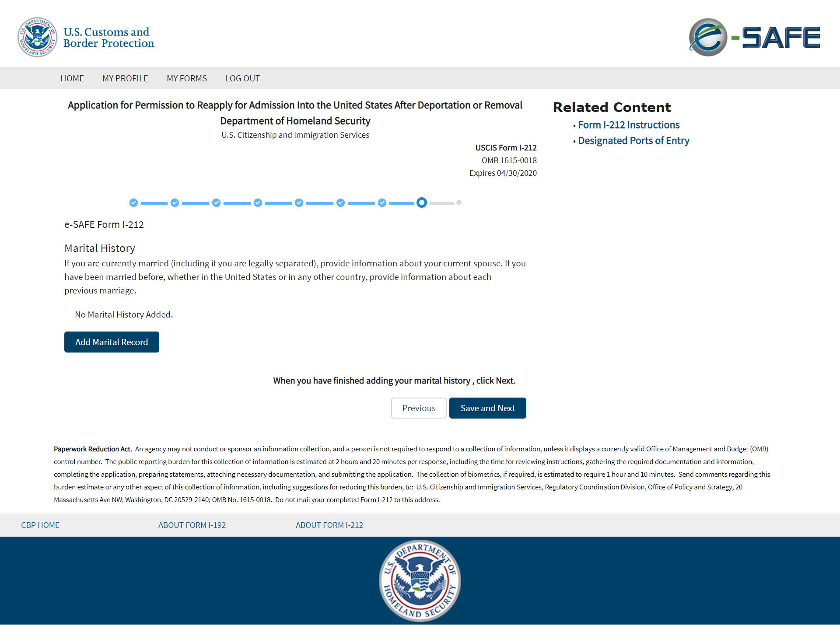Visit the CBP HOME footer link
Image resolution: width=840 pixels, height=625 pixels.
pos(40,525)
